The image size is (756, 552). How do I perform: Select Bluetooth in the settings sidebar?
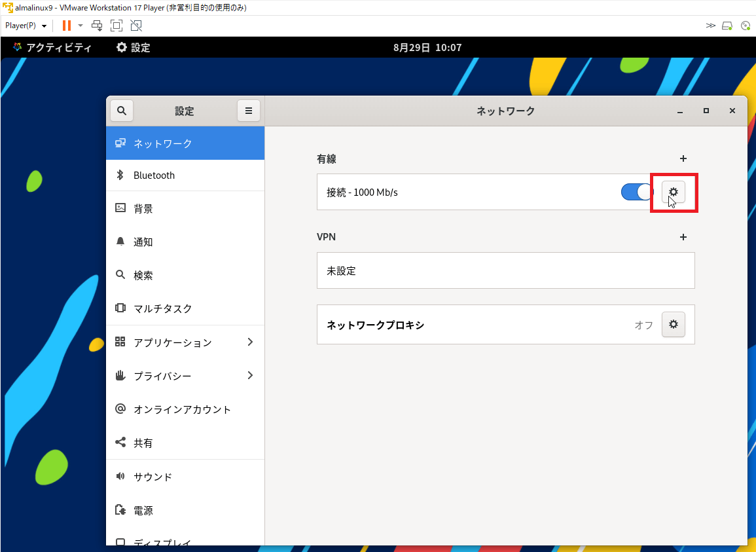154,175
